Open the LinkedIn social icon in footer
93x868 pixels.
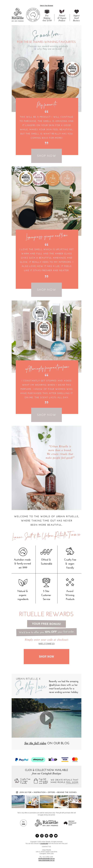(x=51, y=836)
